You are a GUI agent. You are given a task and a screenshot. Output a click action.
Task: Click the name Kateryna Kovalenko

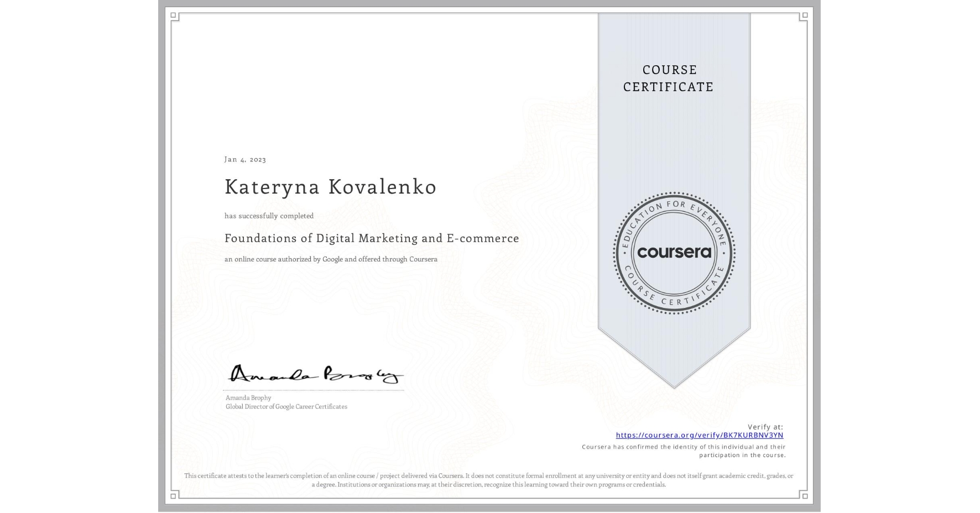click(x=330, y=187)
